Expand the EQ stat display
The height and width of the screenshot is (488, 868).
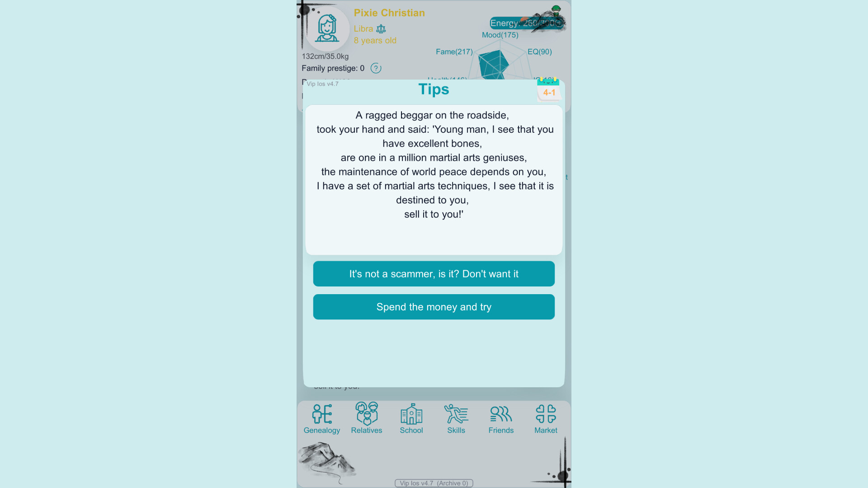(539, 52)
